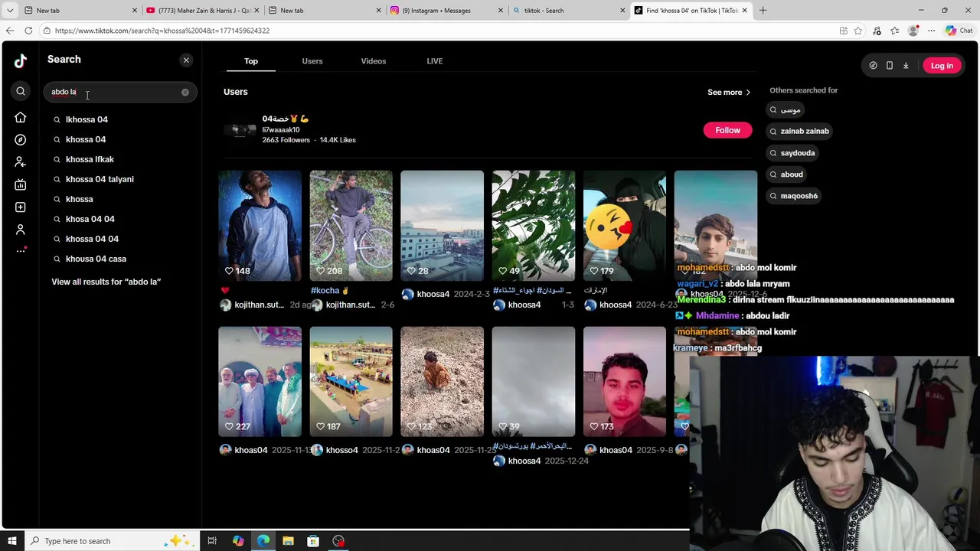The image size is (980, 551).
Task: Open the #kocha hashtag link
Action: (325, 291)
